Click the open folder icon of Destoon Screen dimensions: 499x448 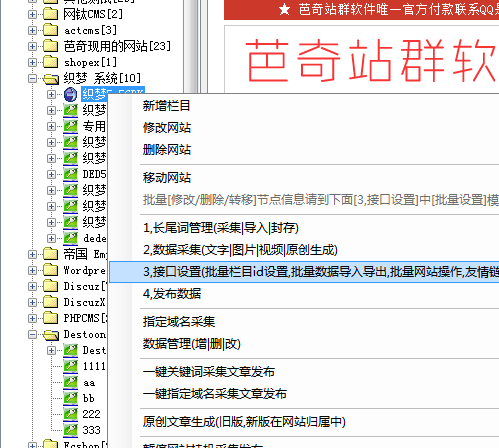click(x=51, y=334)
